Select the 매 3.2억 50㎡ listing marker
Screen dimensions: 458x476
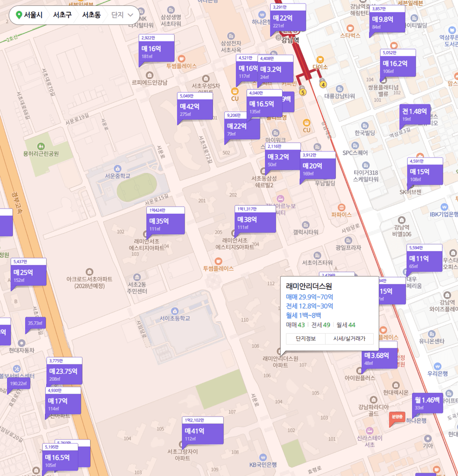pos(283,157)
